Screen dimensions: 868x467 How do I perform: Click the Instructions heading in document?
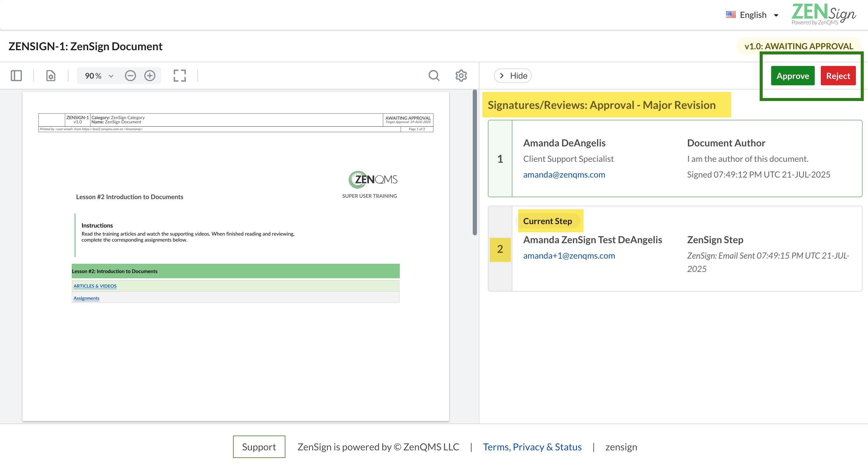(97, 225)
